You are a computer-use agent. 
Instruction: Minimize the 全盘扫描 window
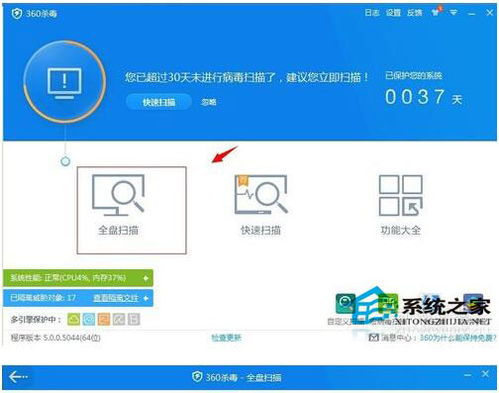click(x=468, y=375)
